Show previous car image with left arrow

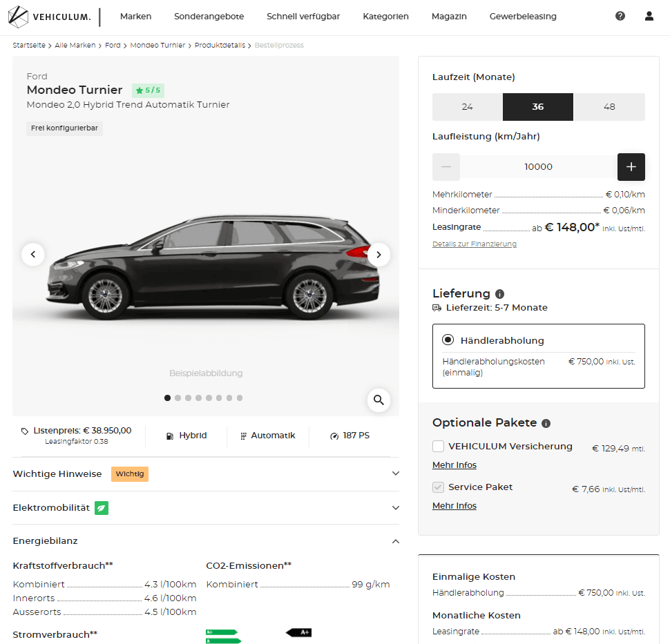click(x=33, y=255)
